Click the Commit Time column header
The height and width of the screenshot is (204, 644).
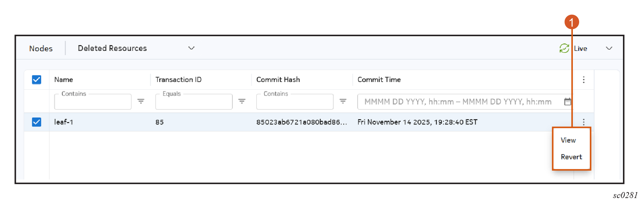pyautogui.click(x=379, y=80)
